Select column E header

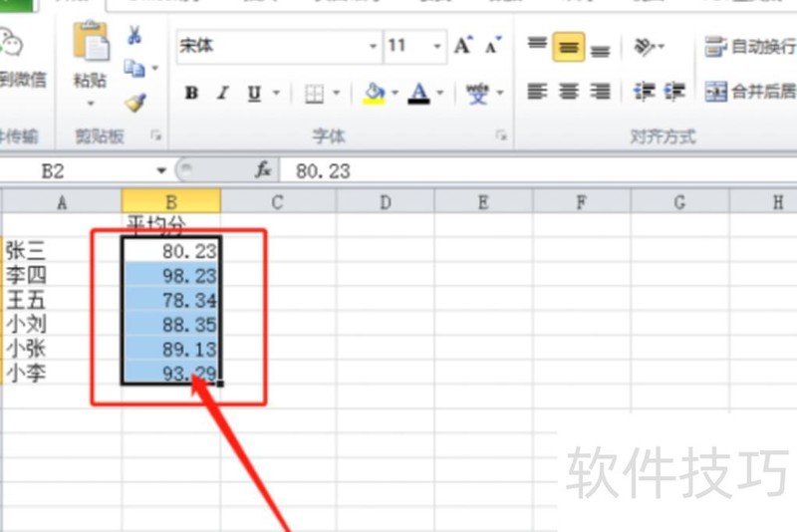coord(483,202)
